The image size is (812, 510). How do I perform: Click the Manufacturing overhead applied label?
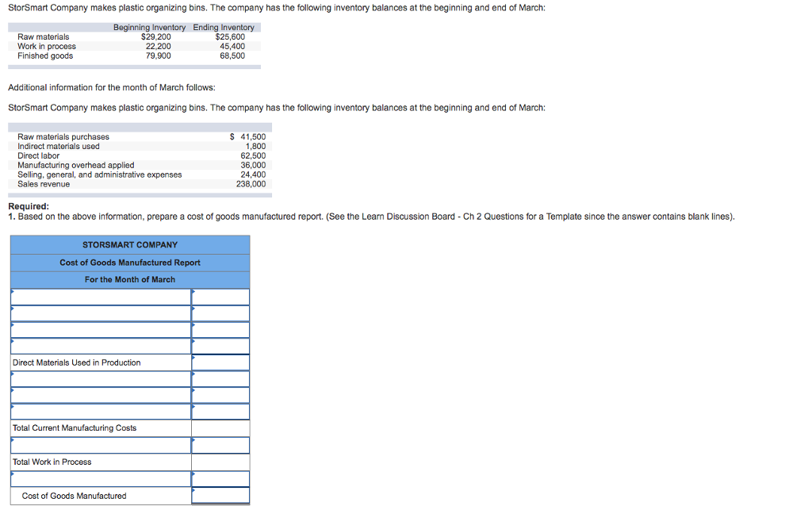point(76,165)
